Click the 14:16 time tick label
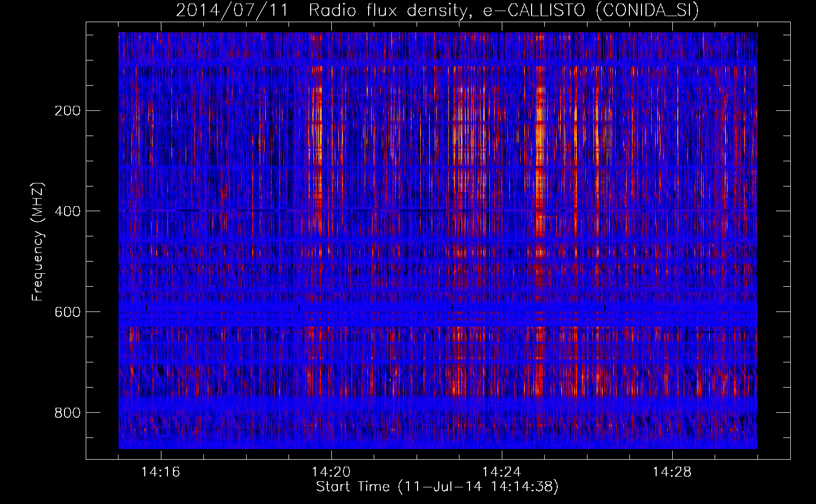The height and width of the screenshot is (504, 816). (161, 472)
